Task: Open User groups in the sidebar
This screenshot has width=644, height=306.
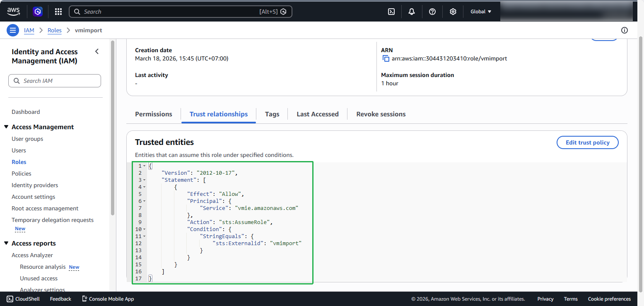Action: [27, 139]
